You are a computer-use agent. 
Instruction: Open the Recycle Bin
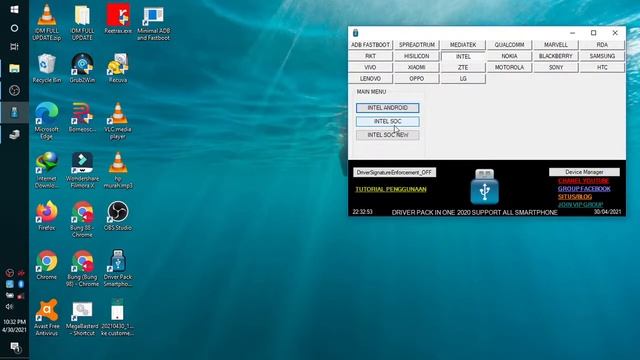coord(47,68)
